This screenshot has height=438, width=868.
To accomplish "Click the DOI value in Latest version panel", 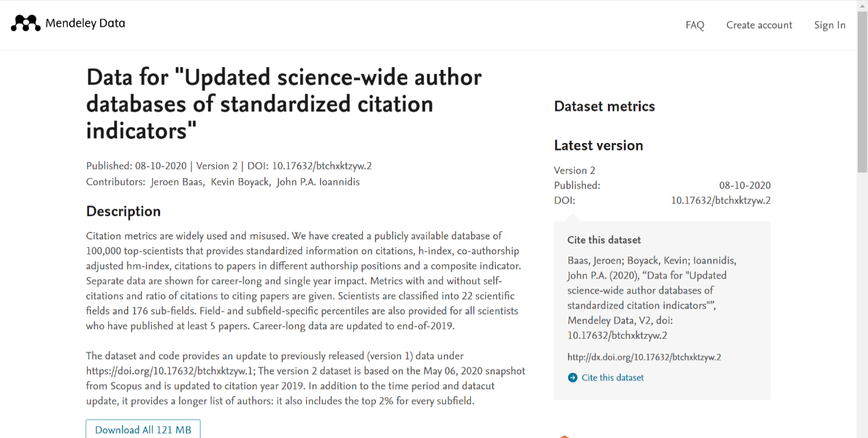I will click(x=721, y=201).
